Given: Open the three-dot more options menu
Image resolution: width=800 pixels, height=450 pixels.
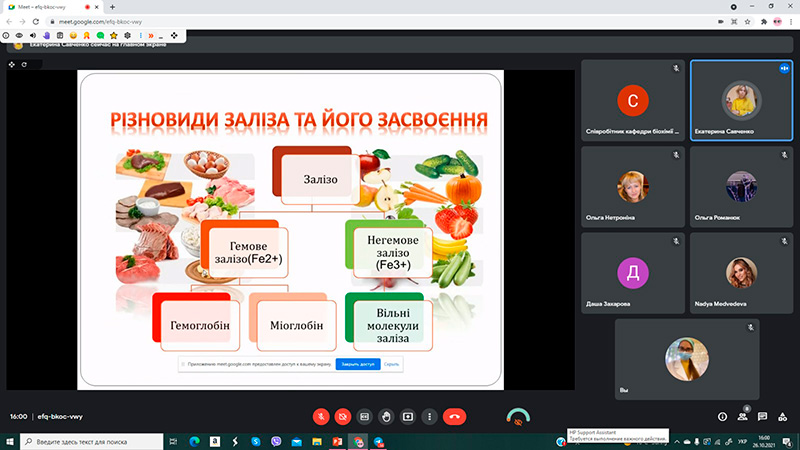Looking at the screenshot, I should tap(429, 416).
